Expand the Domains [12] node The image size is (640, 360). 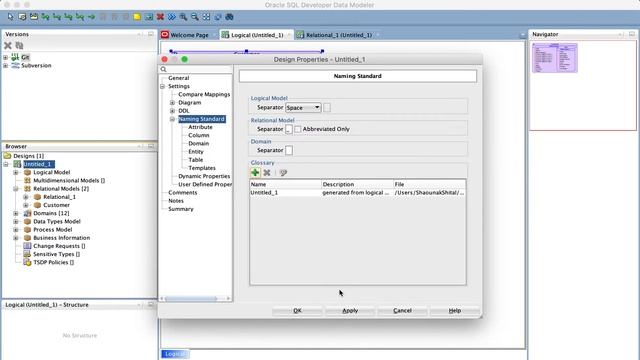[x=16, y=213]
